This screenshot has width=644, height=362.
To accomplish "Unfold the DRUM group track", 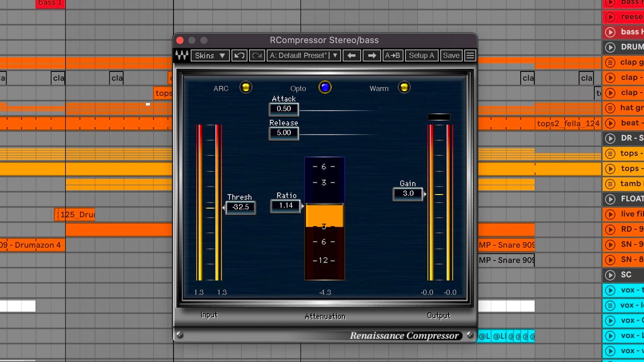I will [610, 47].
